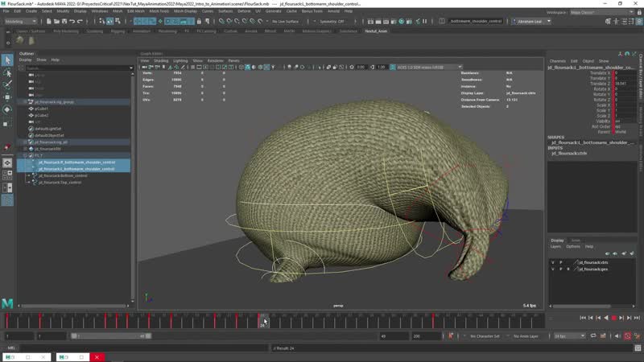
Task: Activate the Move tool in toolbox
Action: 7,97
